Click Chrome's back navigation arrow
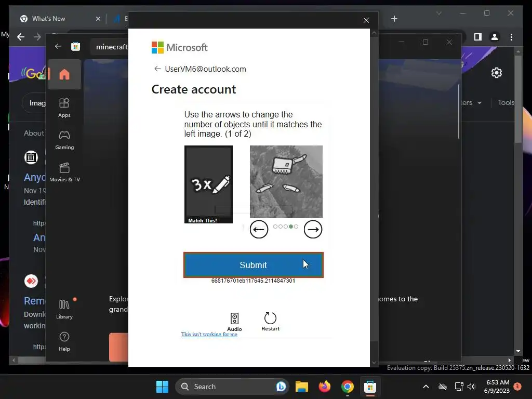The image size is (532, 399). 21,37
